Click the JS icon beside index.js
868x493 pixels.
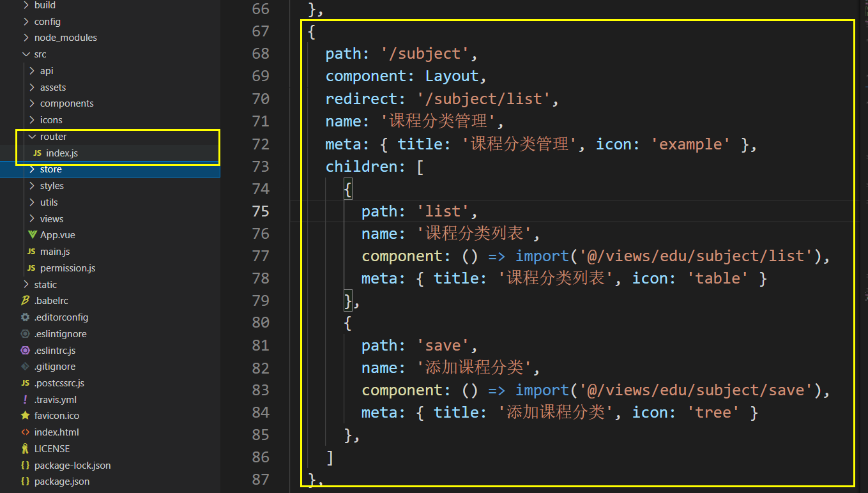37,153
